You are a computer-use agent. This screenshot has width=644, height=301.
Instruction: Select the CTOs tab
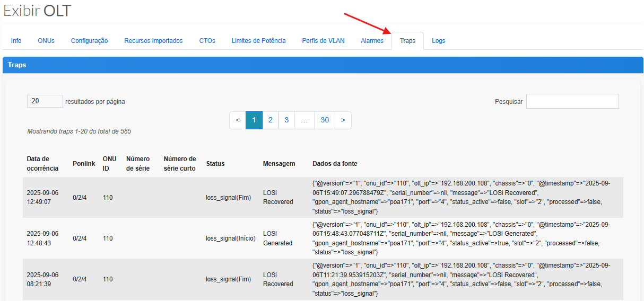click(207, 41)
